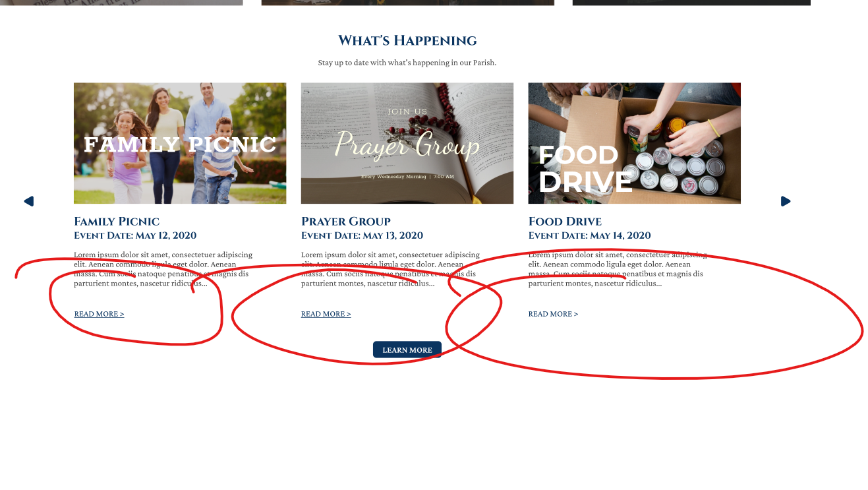The width and height of the screenshot is (868, 490).
Task: Click the 'Stay up to date' subtitle text
Action: click(407, 63)
